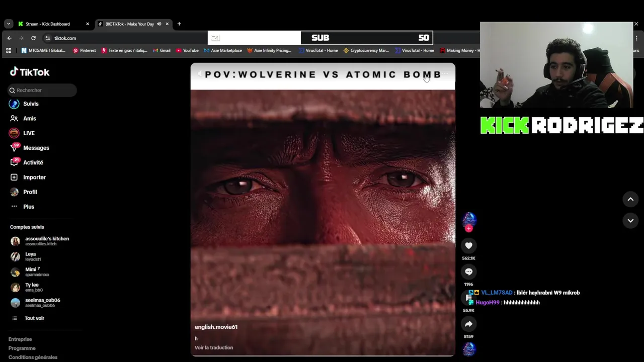Close the Kick Dashboard tab
This screenshot has width=644, height=362.
88,24
